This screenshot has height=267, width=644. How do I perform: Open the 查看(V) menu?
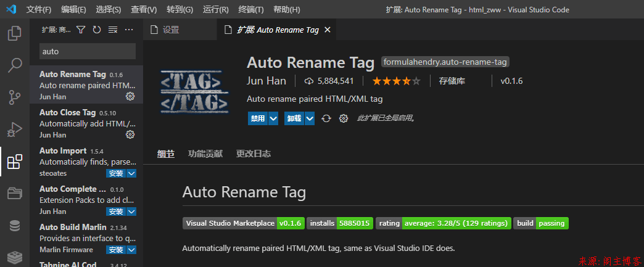coord(144,9)
